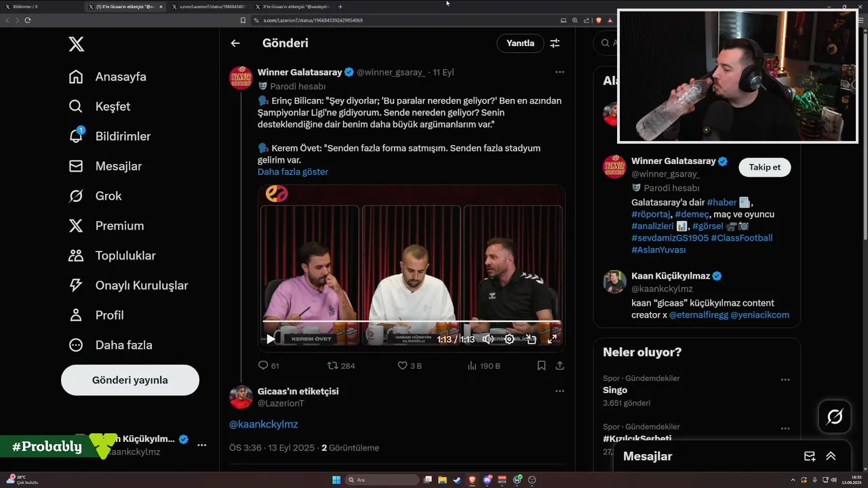Click the Gönderi yayınla button
The image size is (868, 488).
pyautogui.click(x=130, y=380)
